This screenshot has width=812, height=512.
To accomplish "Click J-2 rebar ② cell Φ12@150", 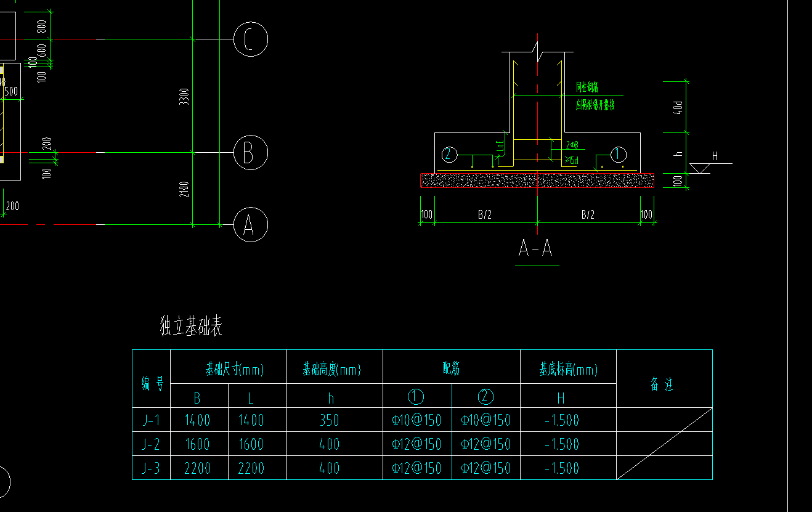I will click(486, 444).
